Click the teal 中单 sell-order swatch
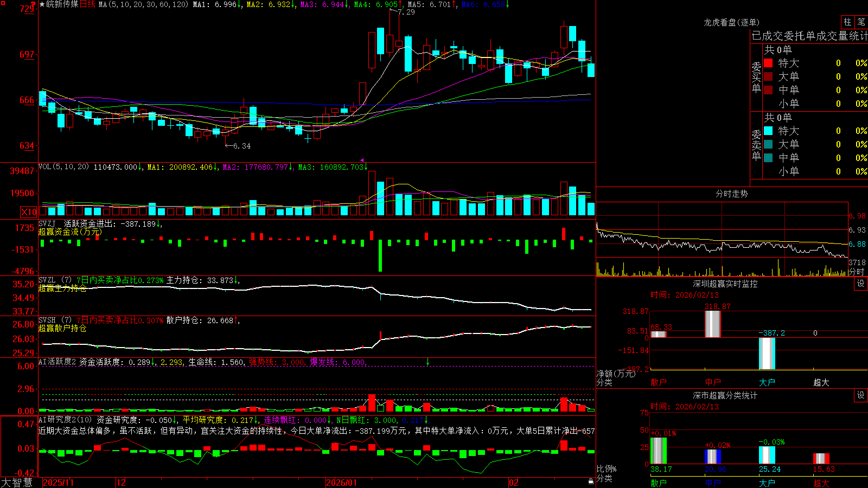 pyautogui.click(x=768, y=158)
